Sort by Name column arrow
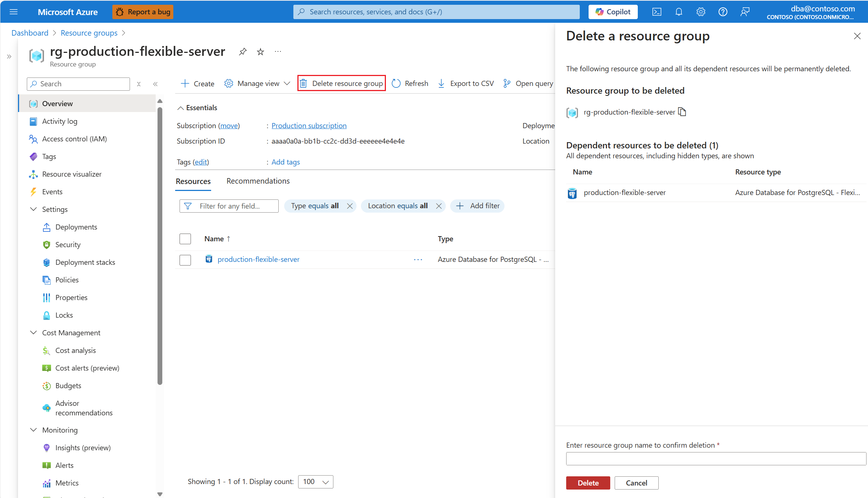868x498 pixels. point(229,239)
